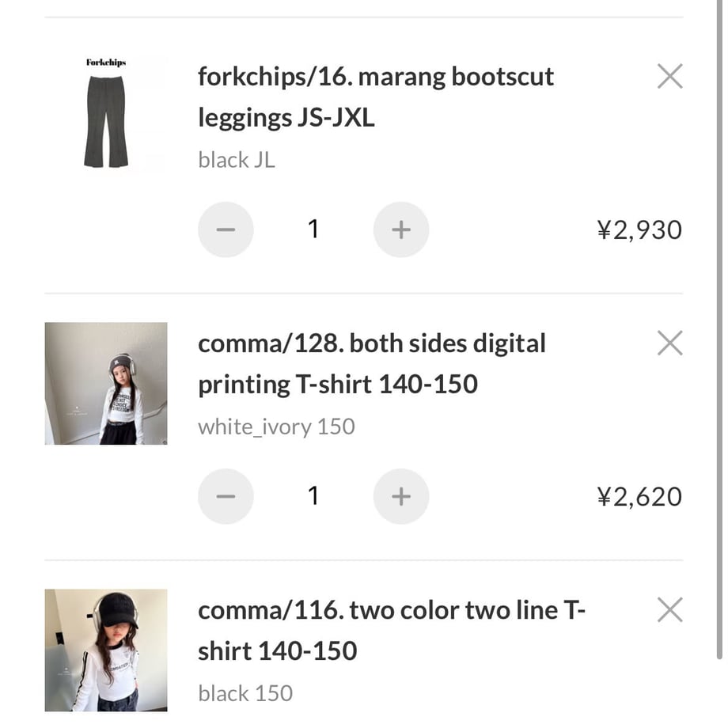The height and width of the screenshot is (728, 728).
Task: Click the vertical scrollbar on right edge
Action: point(719,330)
